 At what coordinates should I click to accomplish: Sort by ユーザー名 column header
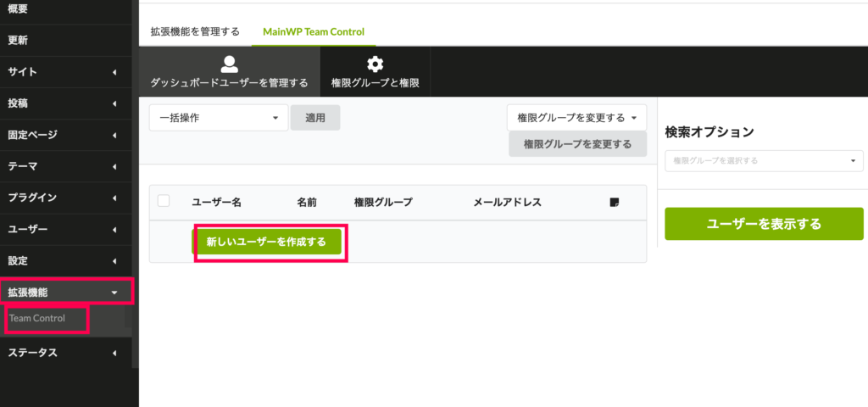[216, 203]
